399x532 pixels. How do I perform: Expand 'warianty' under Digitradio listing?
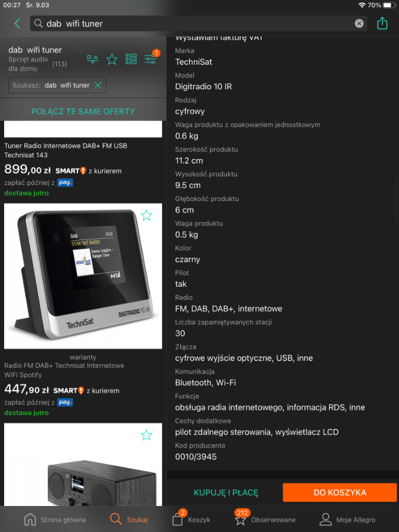coord(83,357)
